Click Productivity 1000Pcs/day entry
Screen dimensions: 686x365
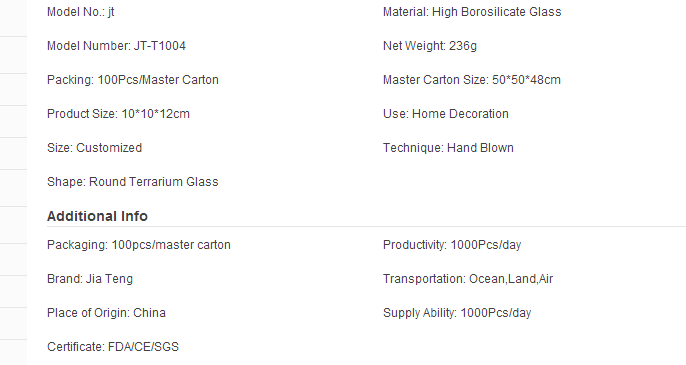tap(452, 245)
